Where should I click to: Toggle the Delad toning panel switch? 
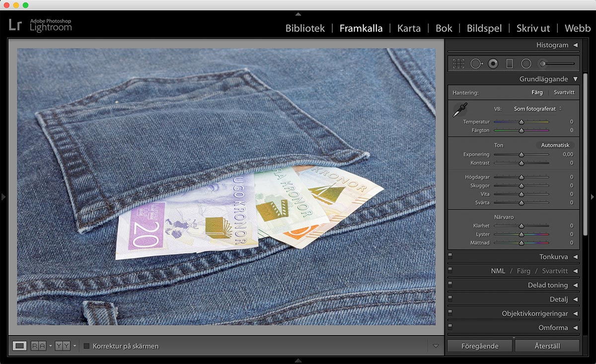point(450,285)
